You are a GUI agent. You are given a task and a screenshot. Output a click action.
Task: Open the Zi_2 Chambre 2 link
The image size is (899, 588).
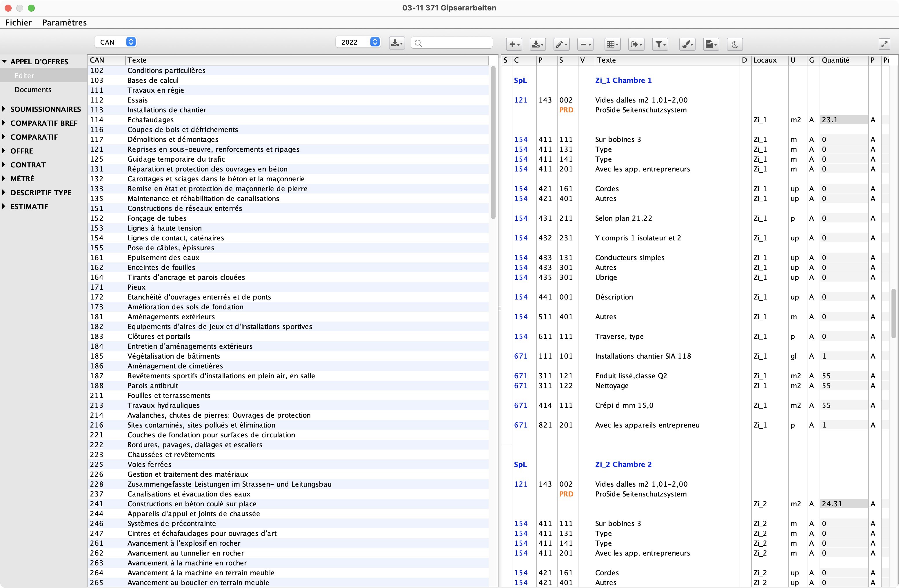point(623,464)
